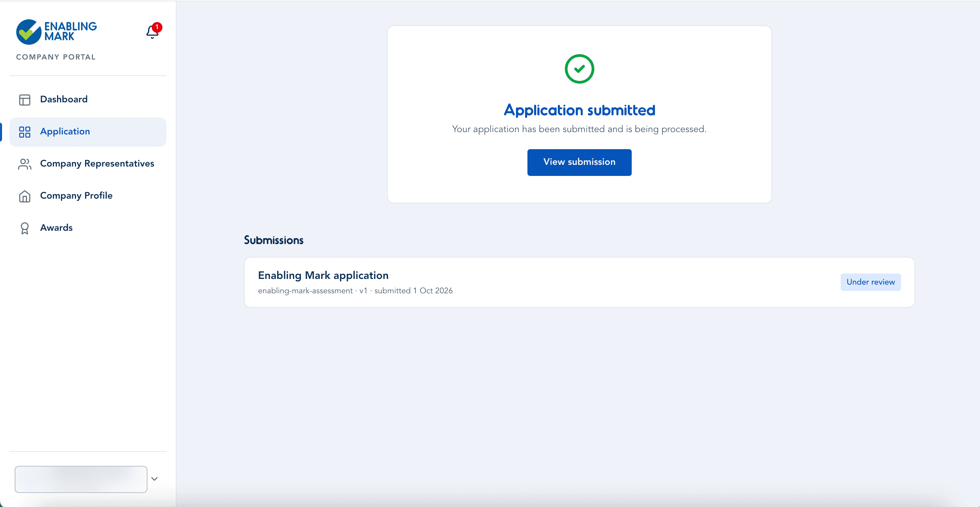Click the Company Profile house icon

point(25,196)
